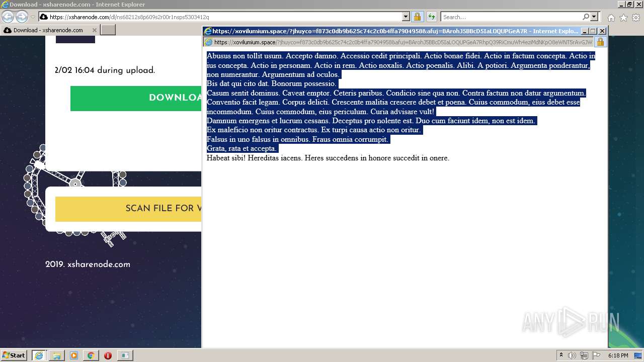Launch Google Chrome from the taskbar
This screenshot has height=362, width=644.
pyautogui.click(x=91, y=355)
